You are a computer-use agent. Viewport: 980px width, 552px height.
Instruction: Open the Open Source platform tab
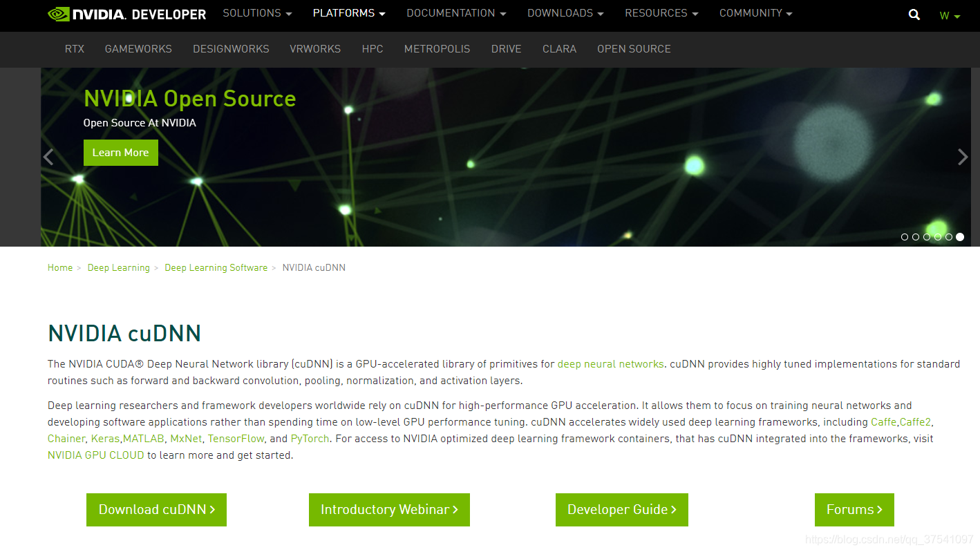point(634,49)
